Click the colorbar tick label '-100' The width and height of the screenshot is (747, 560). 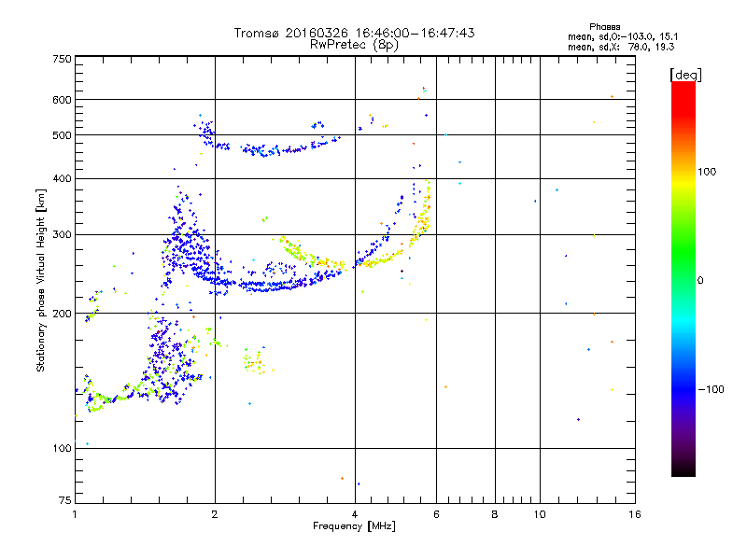click(711, 389)
